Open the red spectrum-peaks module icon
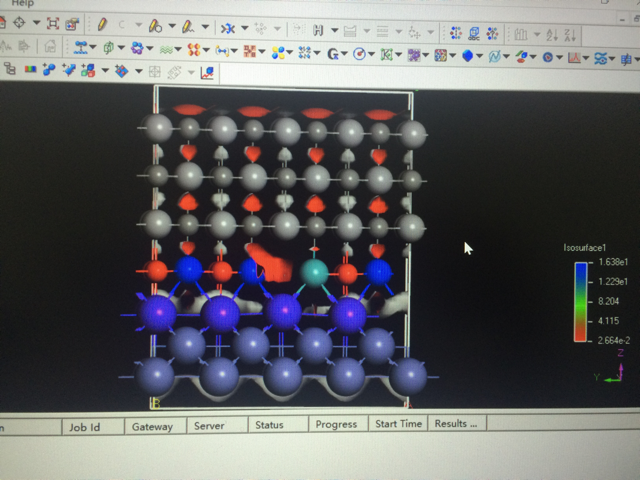The image size is (640, 480). 574,58
